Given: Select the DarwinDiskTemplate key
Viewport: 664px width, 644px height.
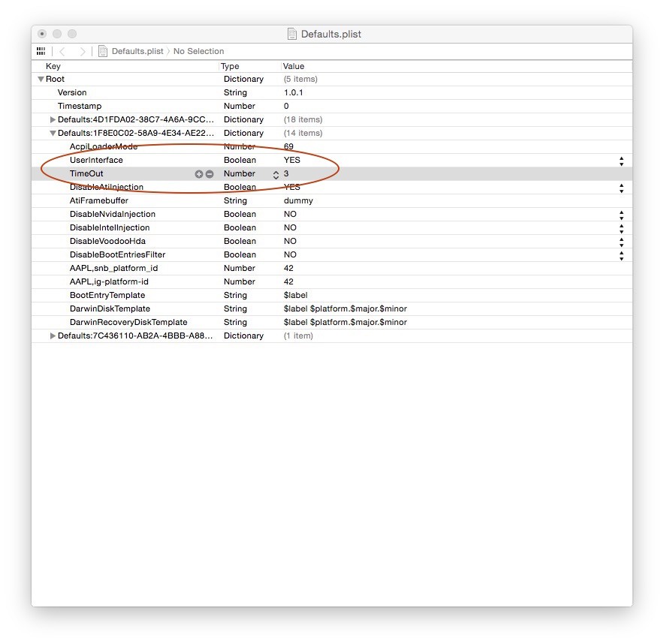Looking at the screenshot, I should pyautogui.click(x=110, y=309).
